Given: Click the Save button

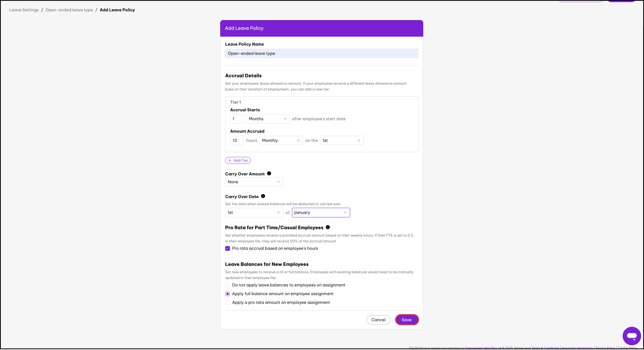Looking at the screenshot, I should [x=406, y=320].
